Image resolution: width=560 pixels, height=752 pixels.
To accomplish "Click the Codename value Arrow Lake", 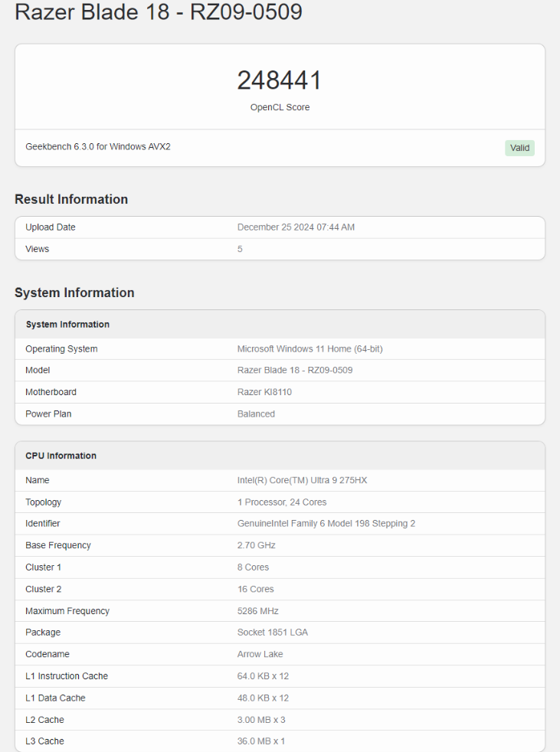I will [x=260, y=654].
